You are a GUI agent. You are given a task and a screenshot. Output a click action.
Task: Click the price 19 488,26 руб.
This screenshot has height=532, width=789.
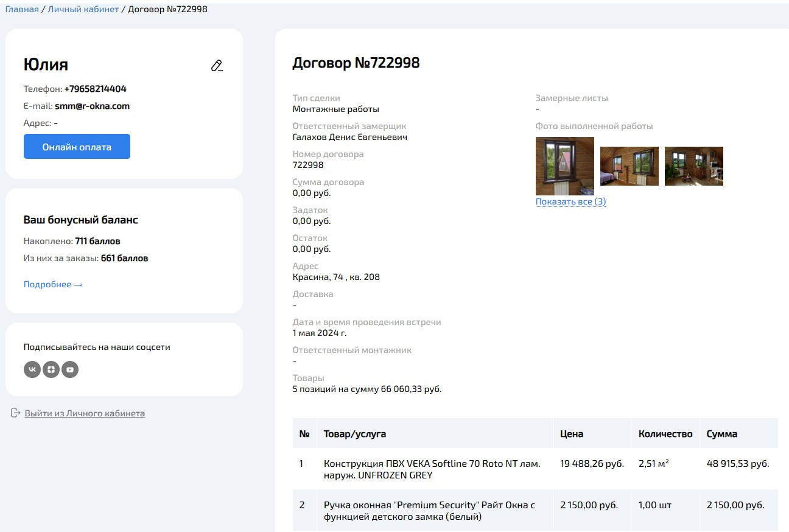pos(592,464)
